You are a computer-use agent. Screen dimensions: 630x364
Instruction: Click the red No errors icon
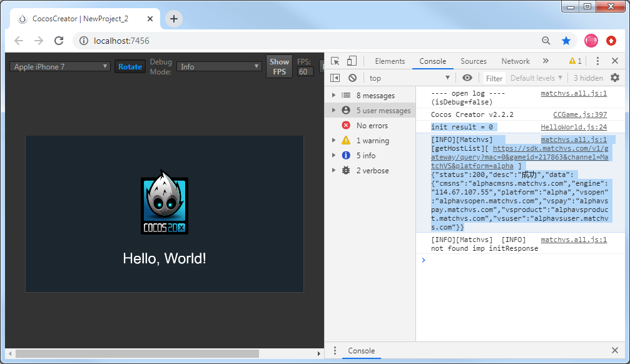(x=346, y=125)
